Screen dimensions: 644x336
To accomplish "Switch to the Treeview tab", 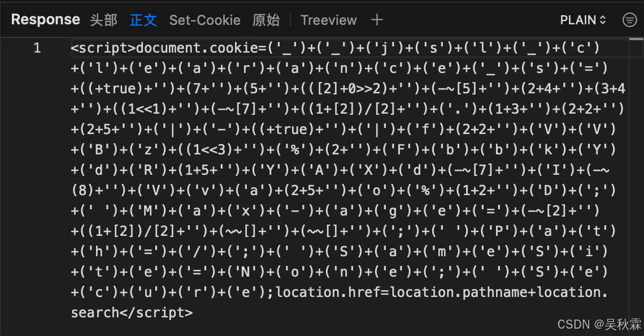I will [x=329, y=20].
